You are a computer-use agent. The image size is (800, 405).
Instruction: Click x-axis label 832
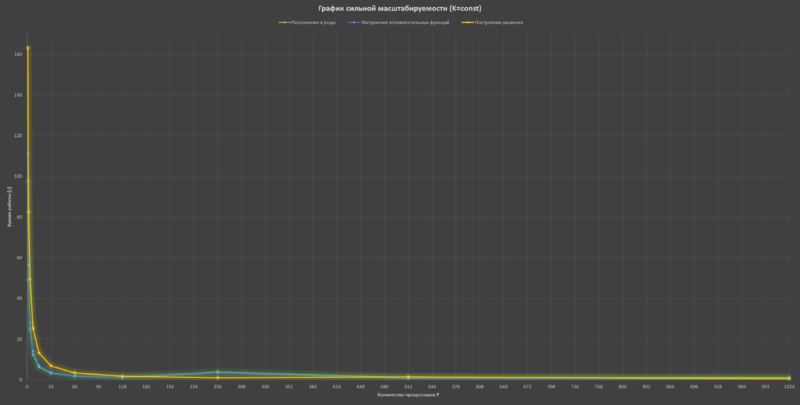pos(646,387)
